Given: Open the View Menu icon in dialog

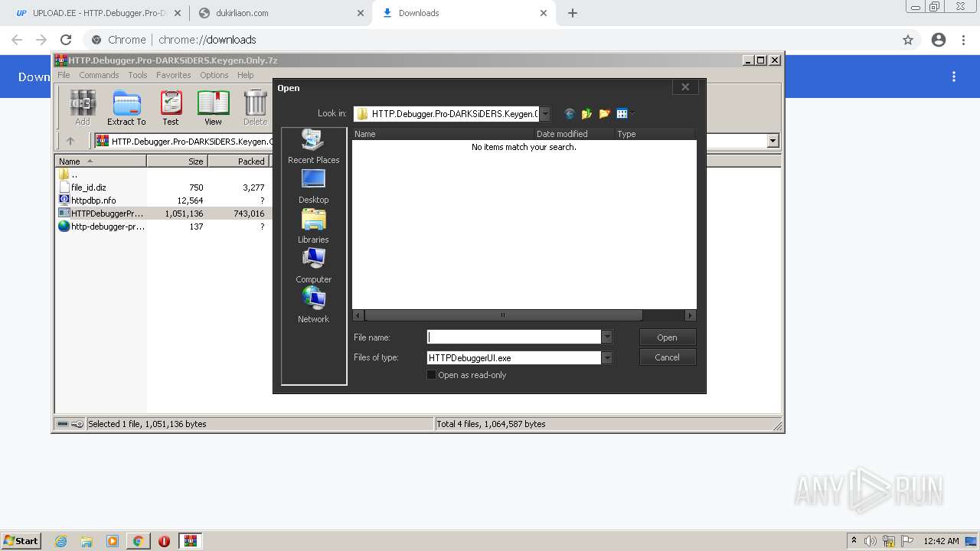Looking at the screenshot, I should 622,114.
